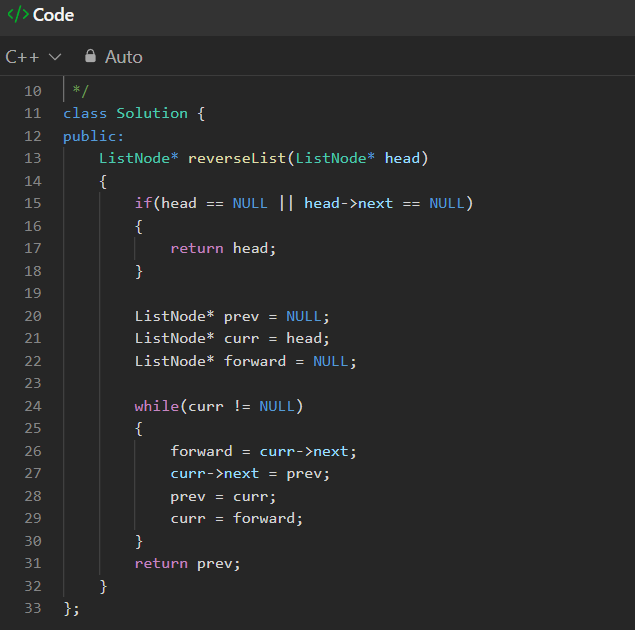This screenshot has width=635, height=630.
Task: Click line number 33 in the gutter
Action: click(33, 608)
